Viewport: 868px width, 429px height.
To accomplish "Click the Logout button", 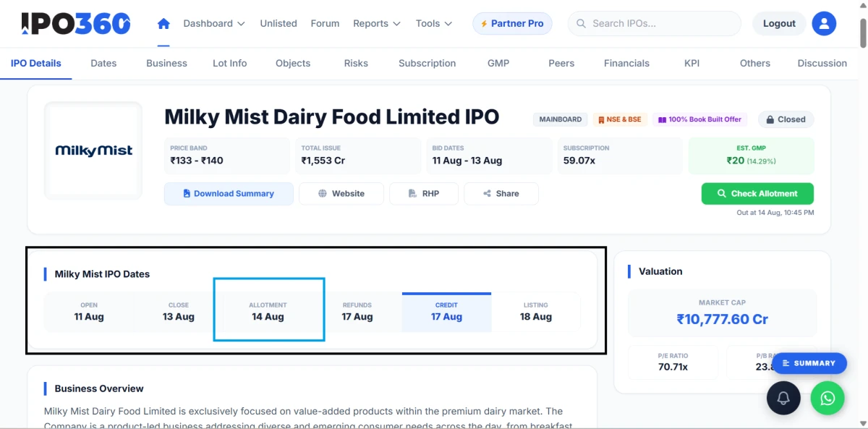I will (779, 23).
